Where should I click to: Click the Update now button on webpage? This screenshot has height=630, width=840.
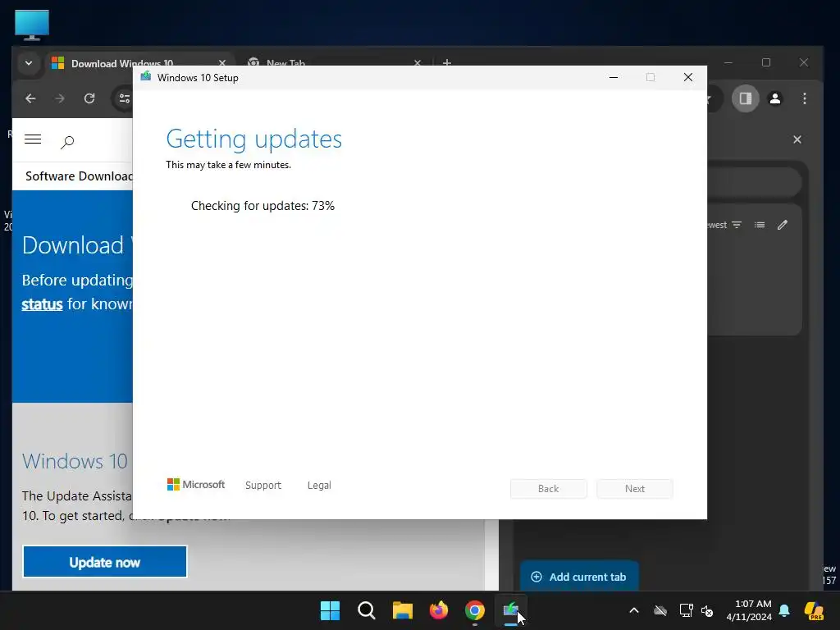105,561
